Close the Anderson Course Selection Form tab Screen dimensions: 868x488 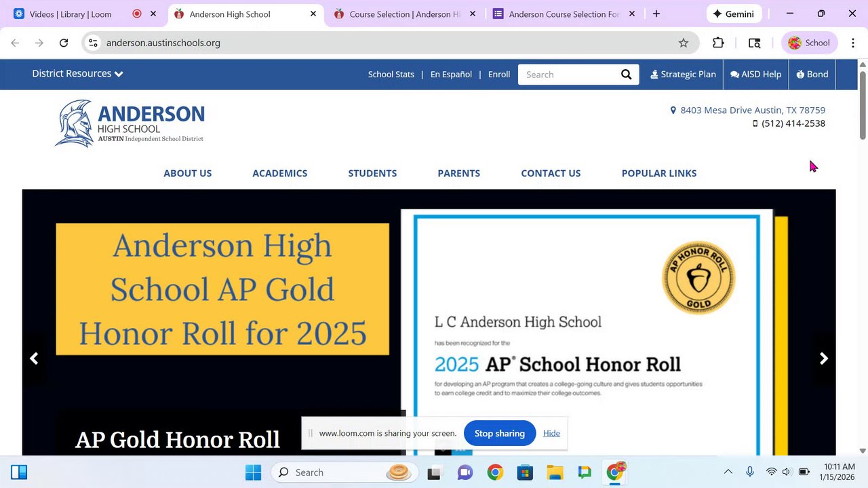(x=632, y=14)
